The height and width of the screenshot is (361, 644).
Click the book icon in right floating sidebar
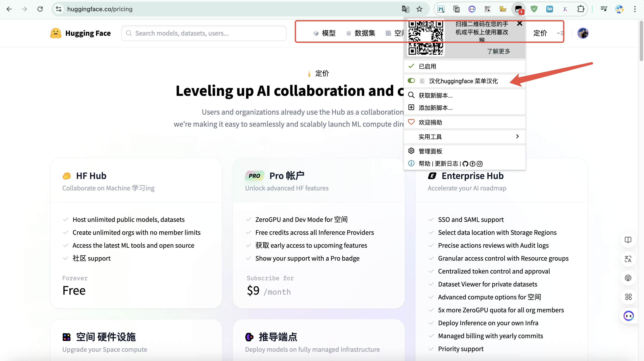pyautogui.click(x=628, y=240)
